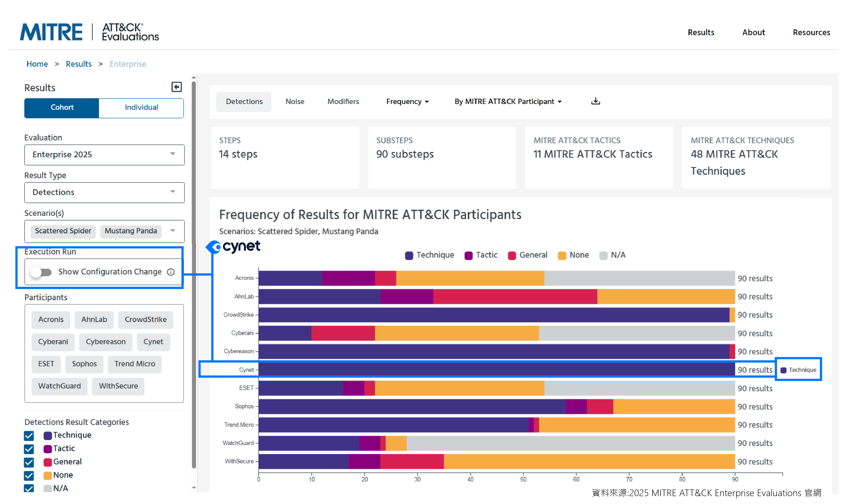Navigate to Home via the breadcrumb

pos(37,64)
